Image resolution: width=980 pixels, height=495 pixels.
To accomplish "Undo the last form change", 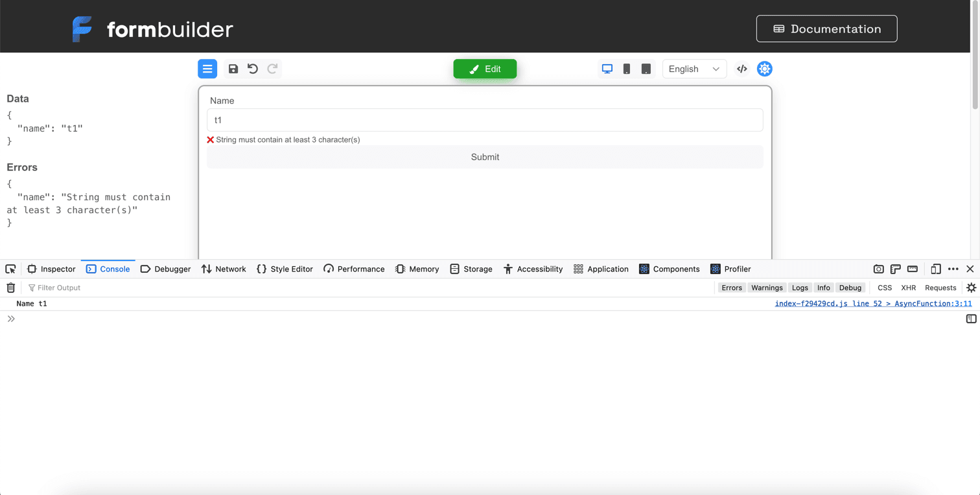I will [253, 69].
